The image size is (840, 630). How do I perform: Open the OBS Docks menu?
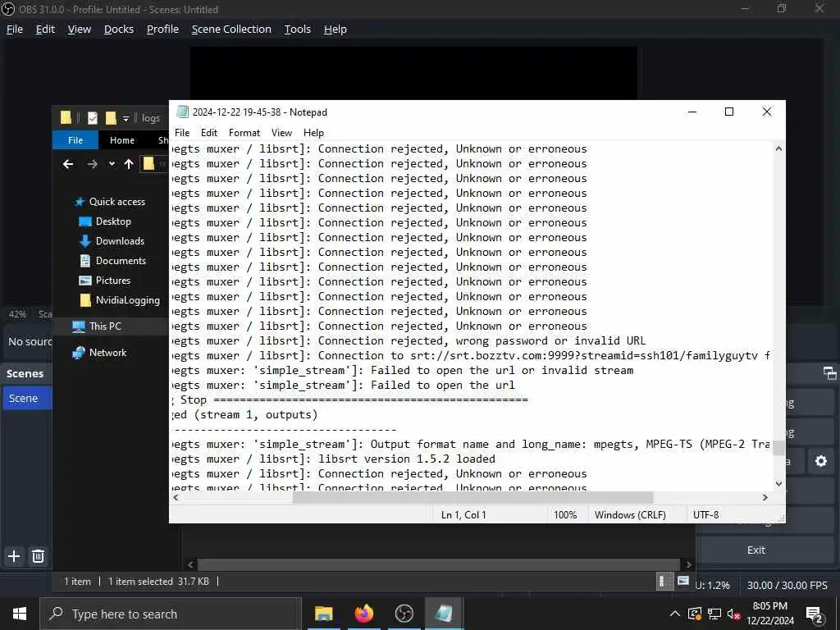point(118,29)
